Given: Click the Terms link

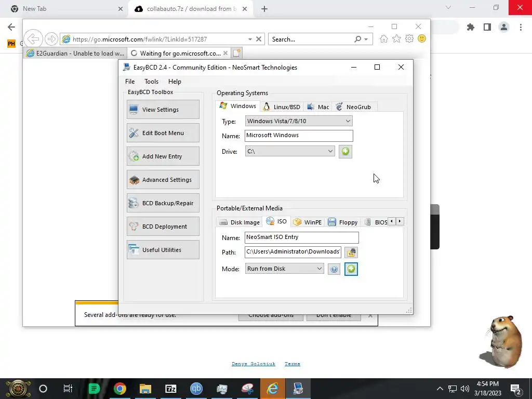Looking at the screenshot, I should [292, 364].
